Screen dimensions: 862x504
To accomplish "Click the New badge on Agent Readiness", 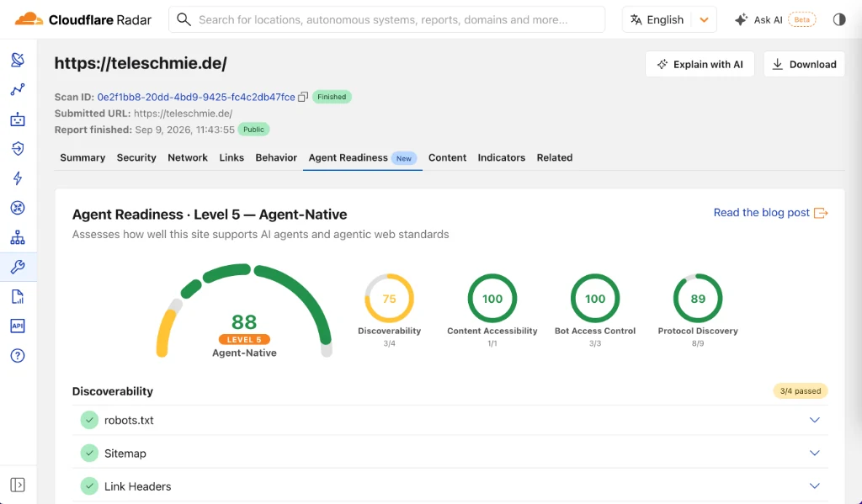I will [404, 158].
